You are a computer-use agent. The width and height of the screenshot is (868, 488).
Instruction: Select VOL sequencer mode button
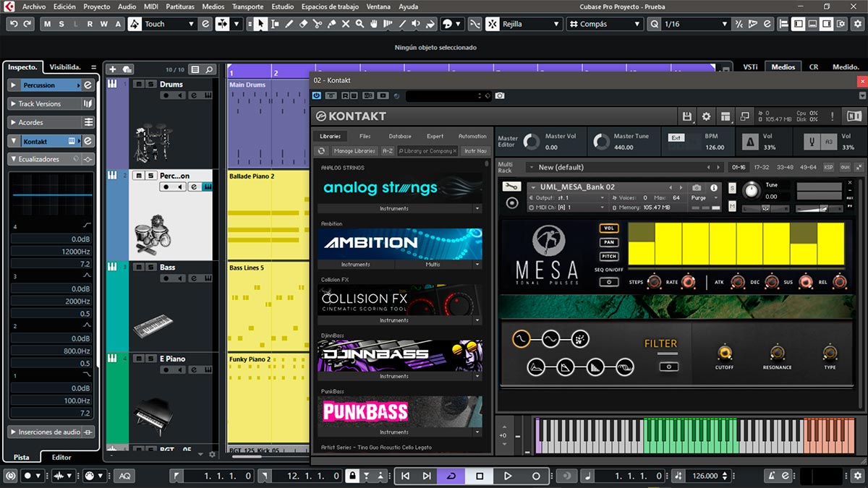pyautogui.click(x=608, y=228)
